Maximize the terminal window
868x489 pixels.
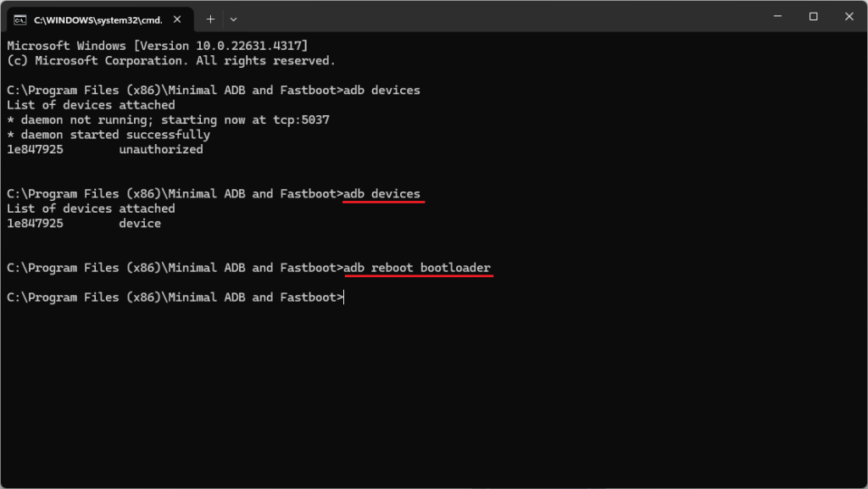pos(813,17)
